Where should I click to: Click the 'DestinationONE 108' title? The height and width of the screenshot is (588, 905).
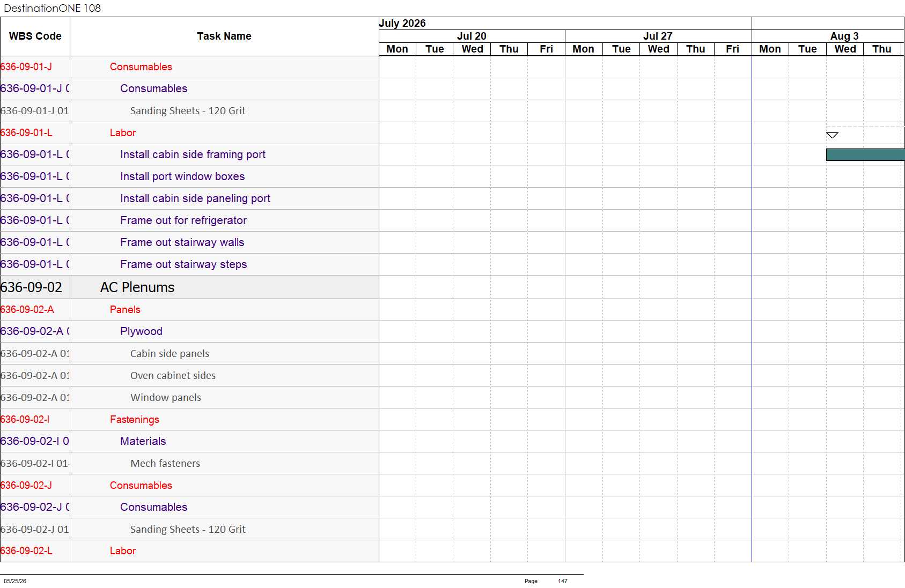tap(52, 8)
